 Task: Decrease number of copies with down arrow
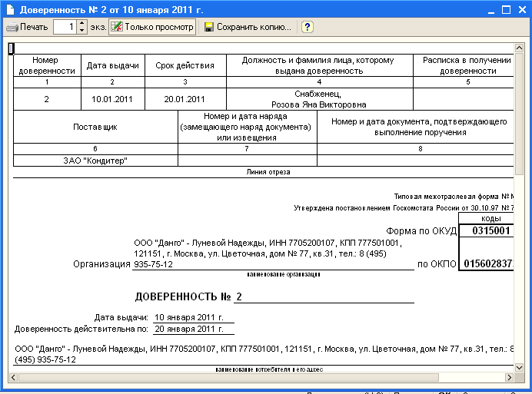pyautogui.click(x=81, y=30)
